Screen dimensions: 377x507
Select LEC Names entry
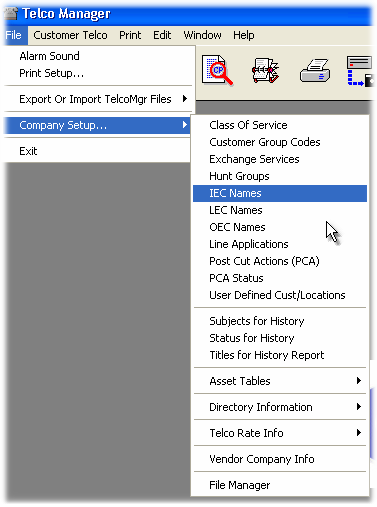click(280, 210)
